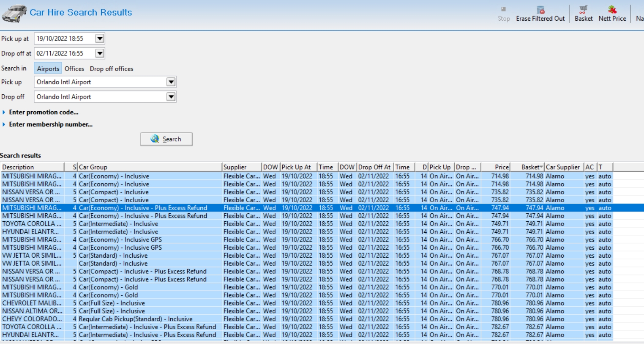Expand the Pick up location dropdown arrow

[171, 82]
